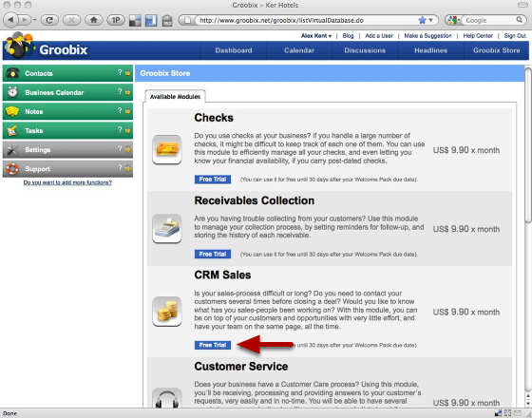The height and width of the screenshot is (418, 532).
Task: Click the Business Calendar alarm clock icon
Action: point(12,92)
